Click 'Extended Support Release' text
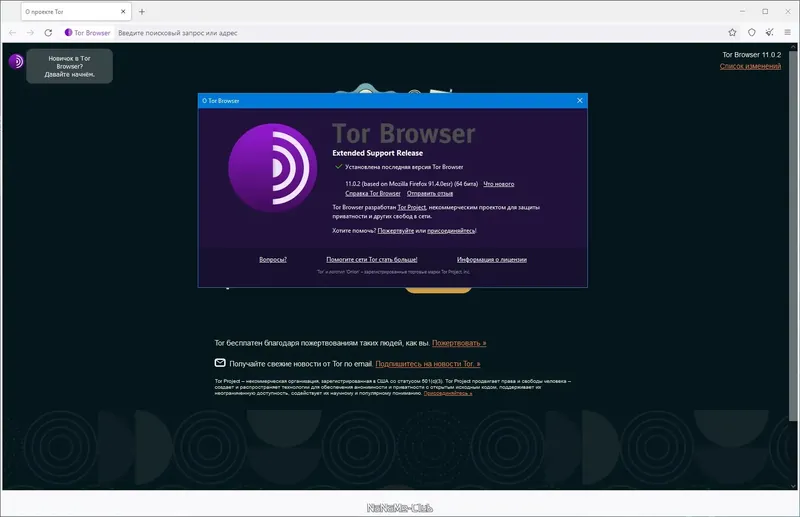Image resolution: width=800 pixels, height=517 pixels. tap(378, 153)
